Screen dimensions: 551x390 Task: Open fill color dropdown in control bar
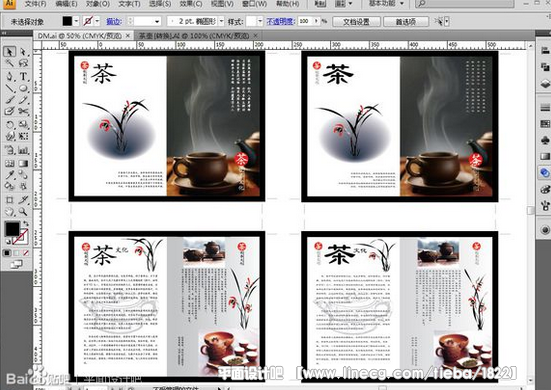(x=76, y=21)
